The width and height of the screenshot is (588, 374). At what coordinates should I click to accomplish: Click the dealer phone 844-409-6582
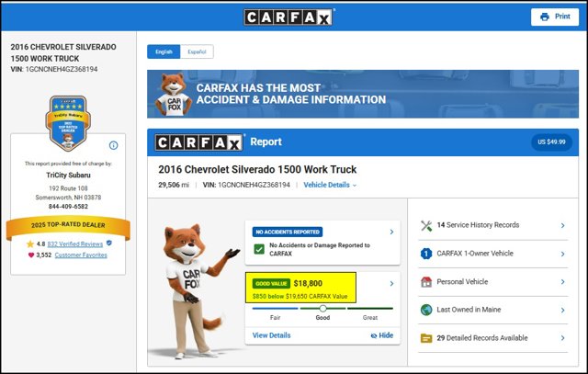68,207
